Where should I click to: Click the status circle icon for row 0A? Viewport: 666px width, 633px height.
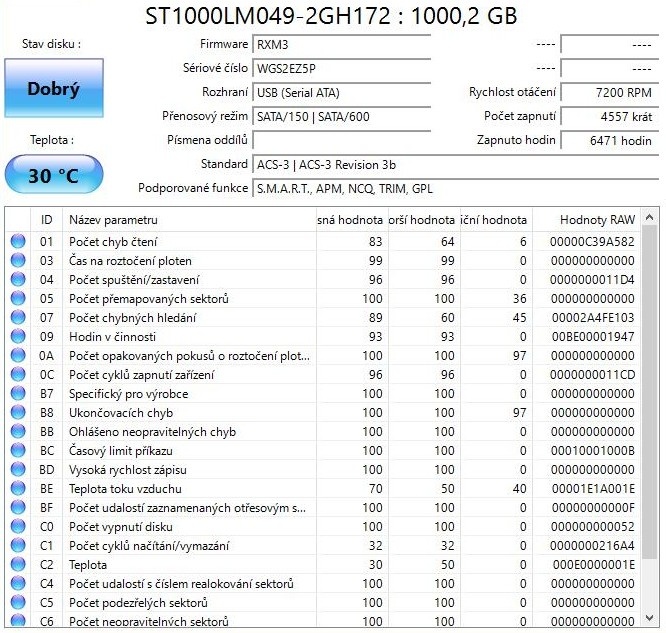(x=18, y=355)
